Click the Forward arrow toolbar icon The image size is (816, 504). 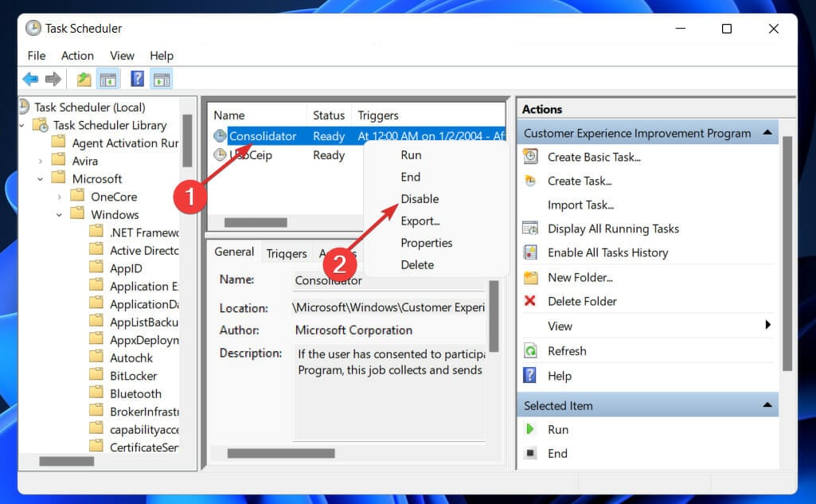(53, 79)
